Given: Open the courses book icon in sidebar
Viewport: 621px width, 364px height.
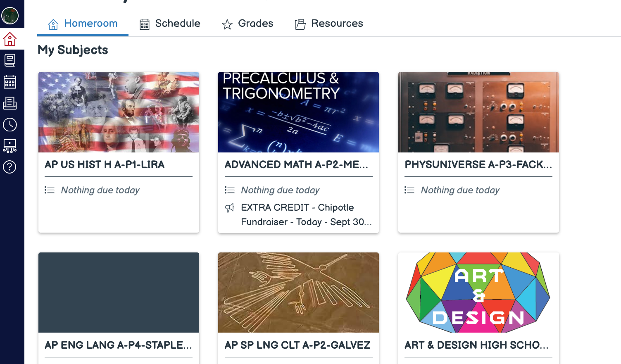Looking at the screenshot, I should pyautogui.click(x=10, y=60).
